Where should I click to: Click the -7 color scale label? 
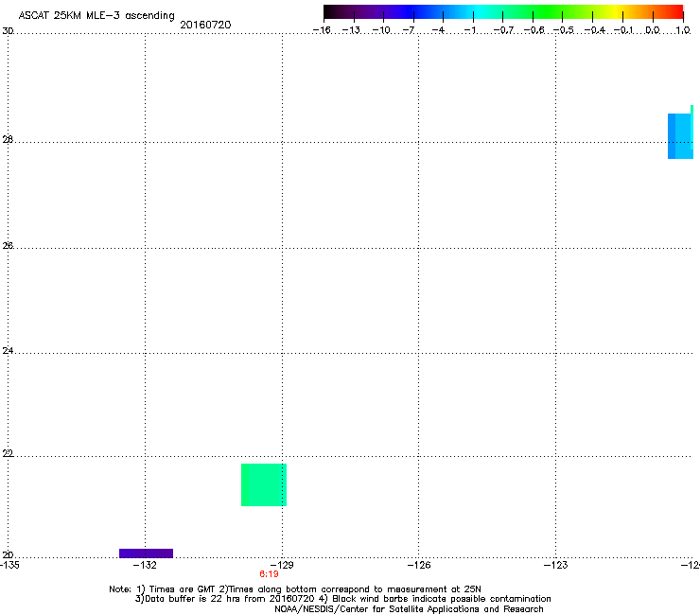(409, 30)
